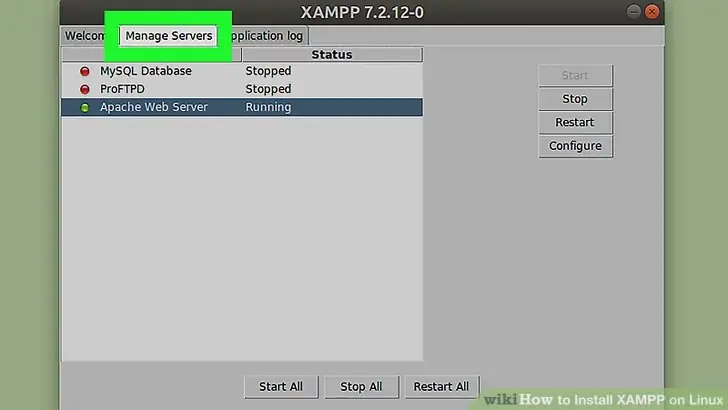This screenshot has width=728, height=410.
Task: Click the red status icon beside ProFTPD
Action: pos(84,89)
